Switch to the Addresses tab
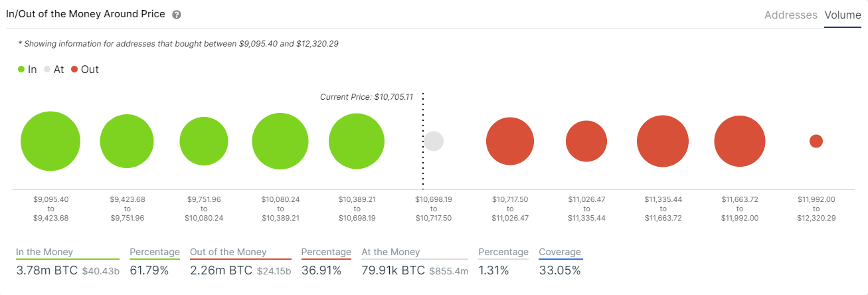Screen dimensions: 868x295 [x=790, y=15]
